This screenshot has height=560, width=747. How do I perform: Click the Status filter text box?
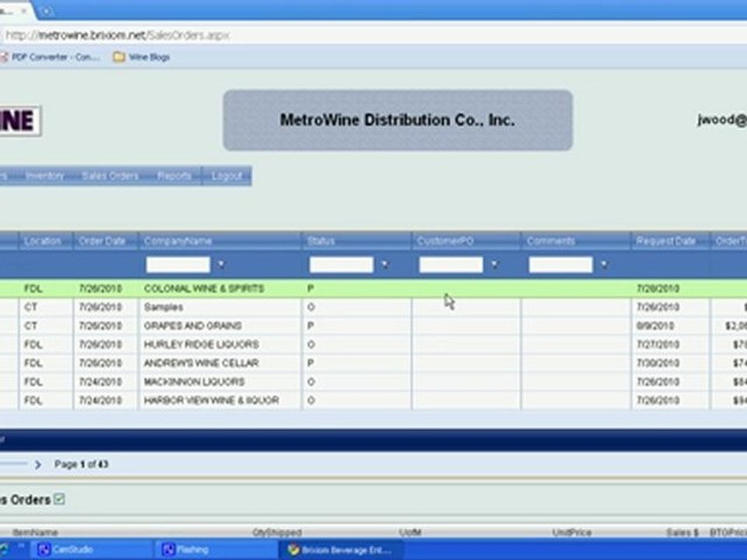pyautogui.click(x=341, y=264)
